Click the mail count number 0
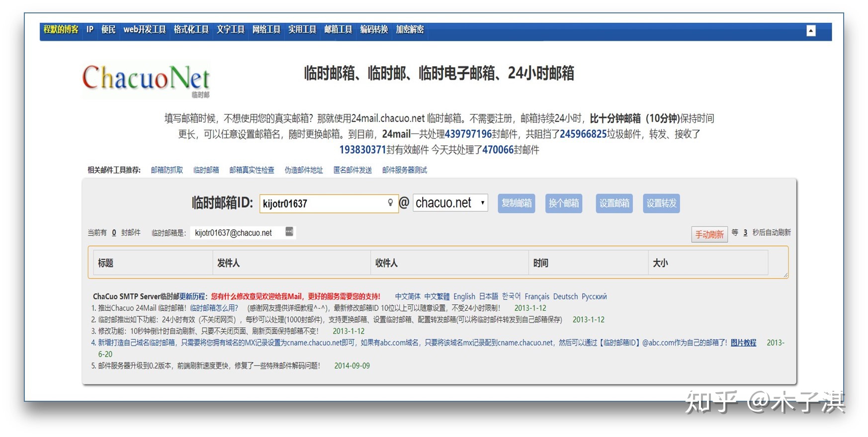Viewport: 868px width, 437px height. click(114, 232)
